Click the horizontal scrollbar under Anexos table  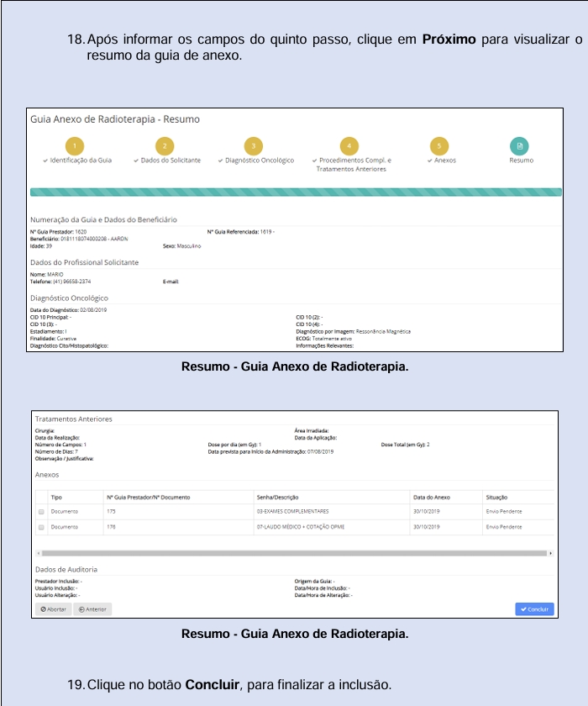[294, 553]
